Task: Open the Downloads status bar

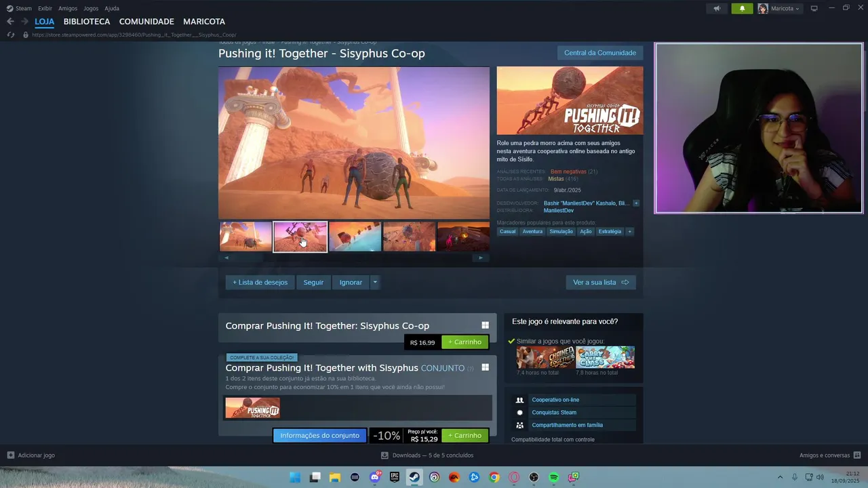Action: (427, 455)
